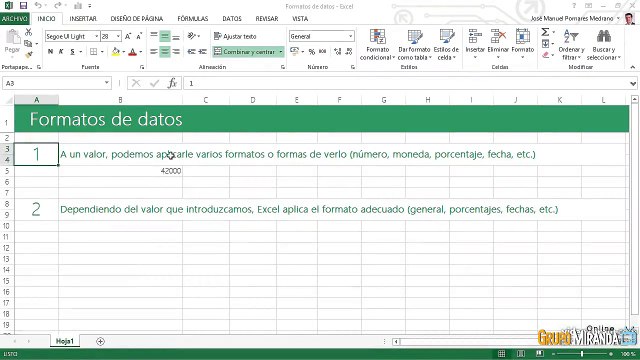Screen dimensions: 640x360
Task: Open the ARCHIVO tab
Action: (x=14, y=19)
